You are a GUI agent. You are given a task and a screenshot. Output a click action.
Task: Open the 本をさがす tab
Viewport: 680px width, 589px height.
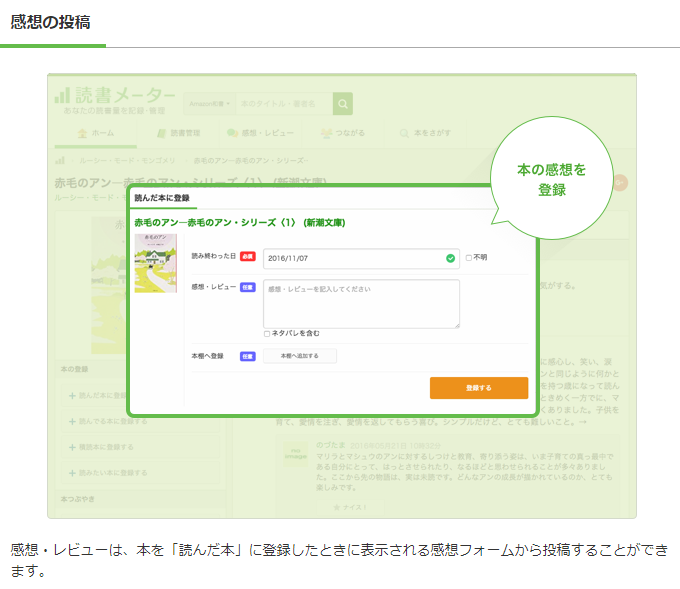coord(425,133)
